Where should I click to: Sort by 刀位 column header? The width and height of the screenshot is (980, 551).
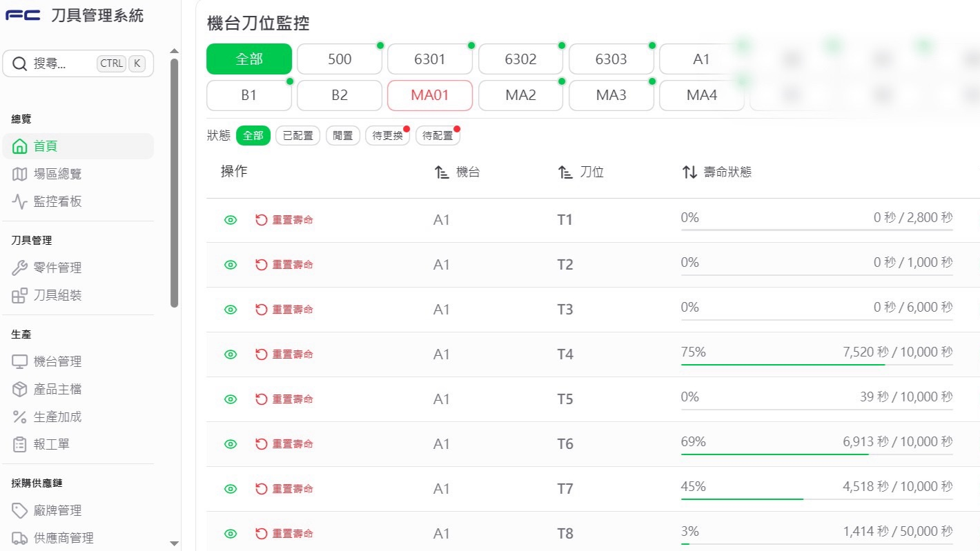[x=580, y=172]
